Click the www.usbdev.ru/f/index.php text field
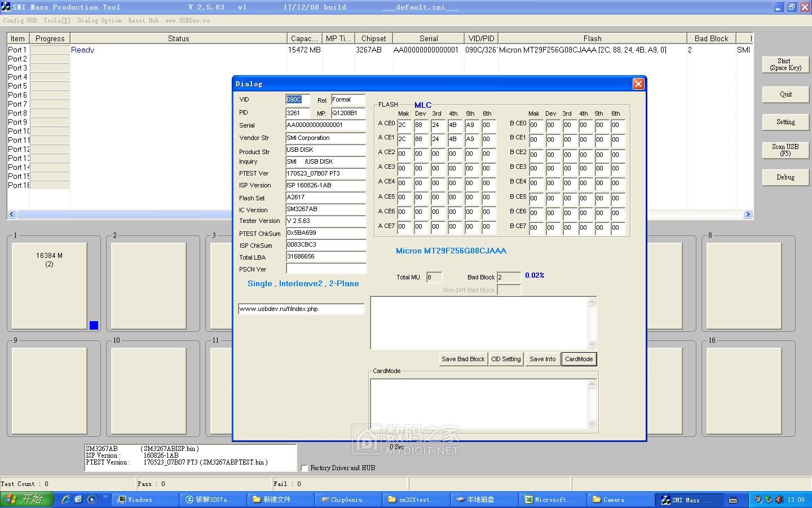 tap(301, 309)
